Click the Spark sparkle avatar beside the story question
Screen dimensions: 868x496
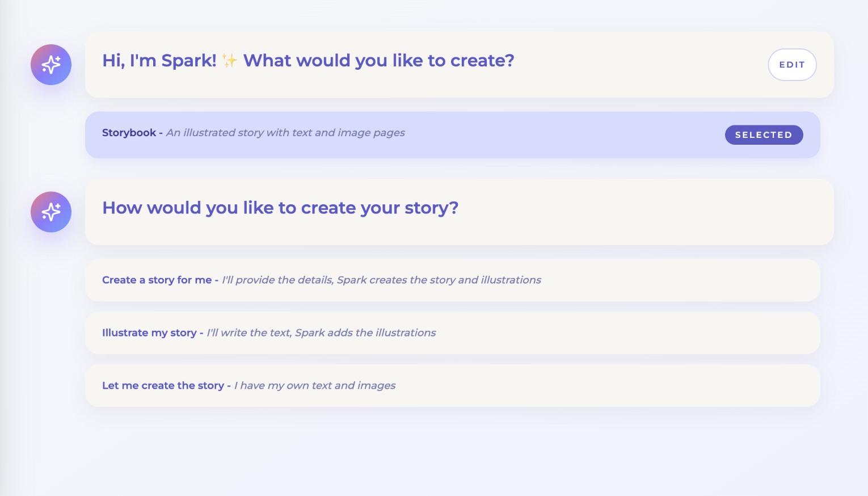click(x=50, y=212)
